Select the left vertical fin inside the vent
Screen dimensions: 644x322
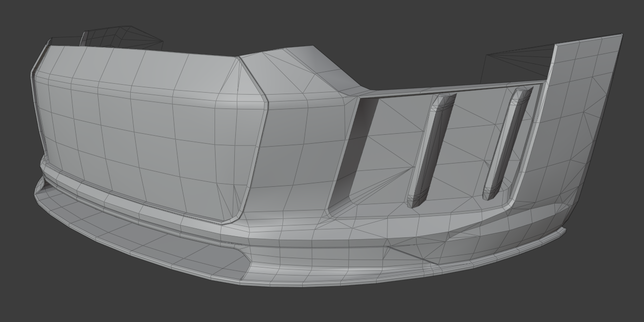(430, 149)
